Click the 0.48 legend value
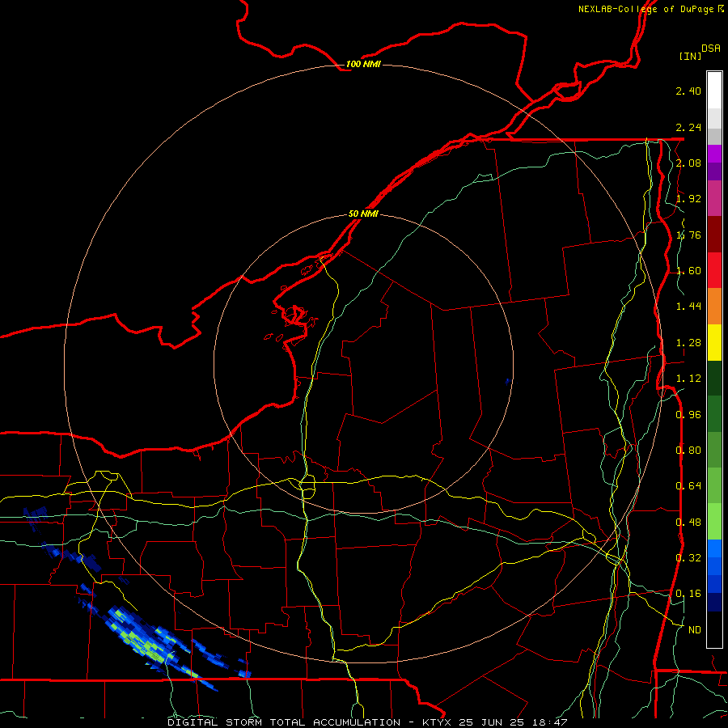Screen dimensions: 728x728 [688, 523]
